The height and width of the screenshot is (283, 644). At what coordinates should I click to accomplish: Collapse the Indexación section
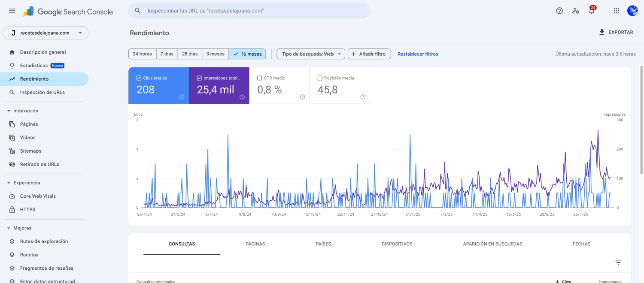pos(9,111)
